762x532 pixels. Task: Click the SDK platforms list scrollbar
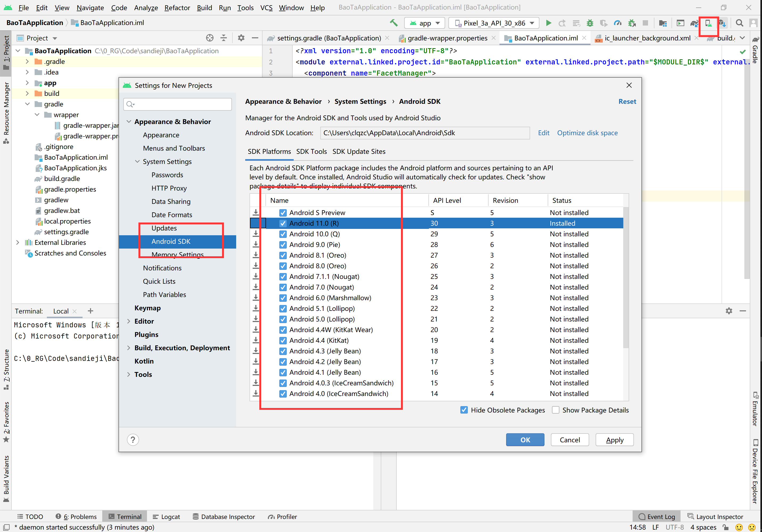[x=626, y=277]
